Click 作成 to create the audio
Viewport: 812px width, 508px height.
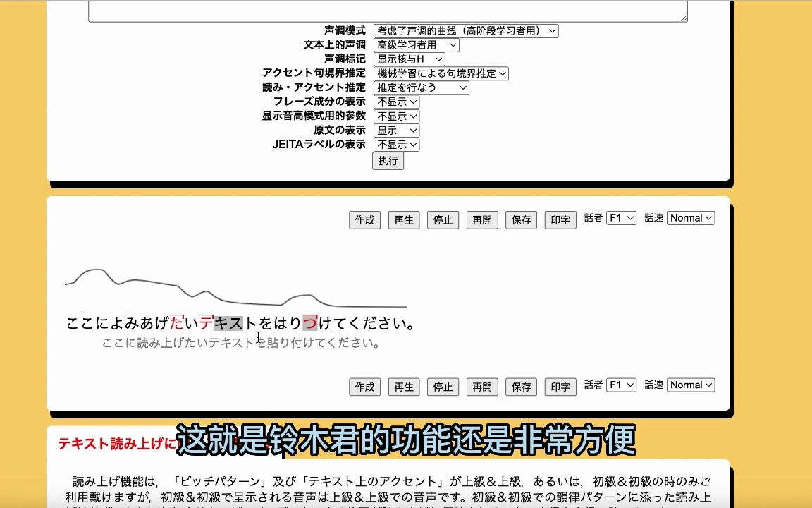click(x=364, y=219)
